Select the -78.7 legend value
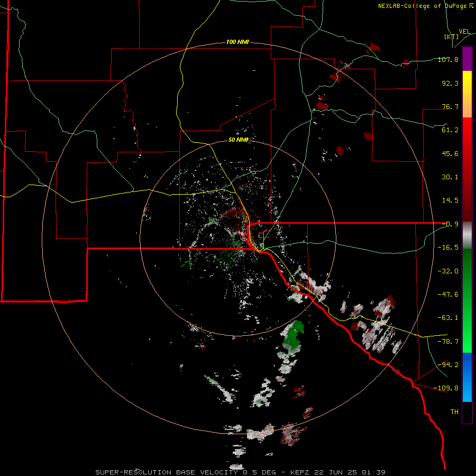 (448, 341)
